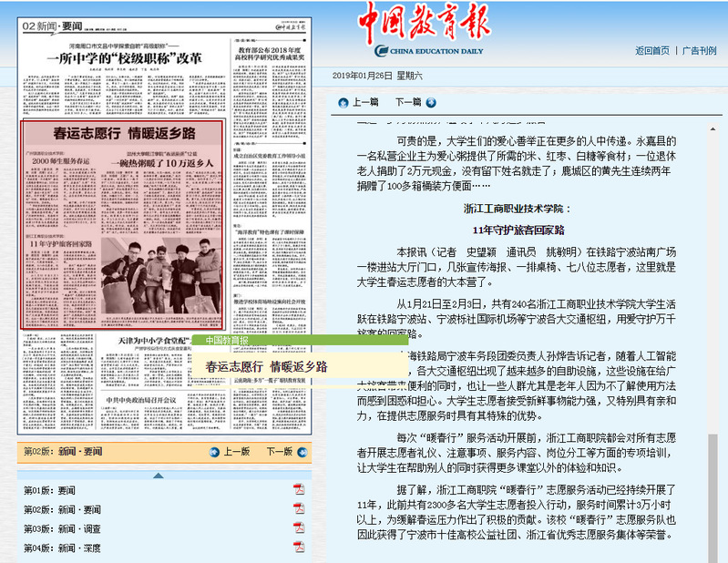Download the PDF for 第03版 新闻·调查
This screenshot has width=728, height=563.
[298, 528]
